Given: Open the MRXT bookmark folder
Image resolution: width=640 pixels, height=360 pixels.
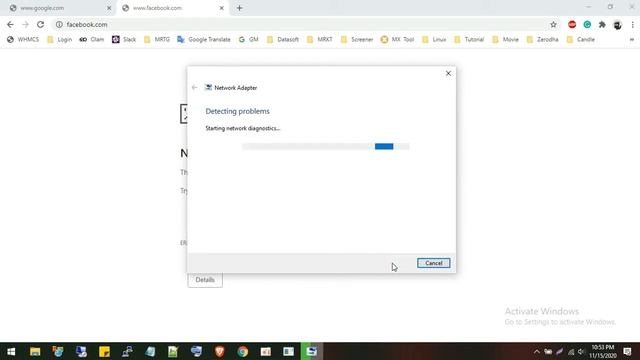Looking at the screenshot, I should click(320, 40).
